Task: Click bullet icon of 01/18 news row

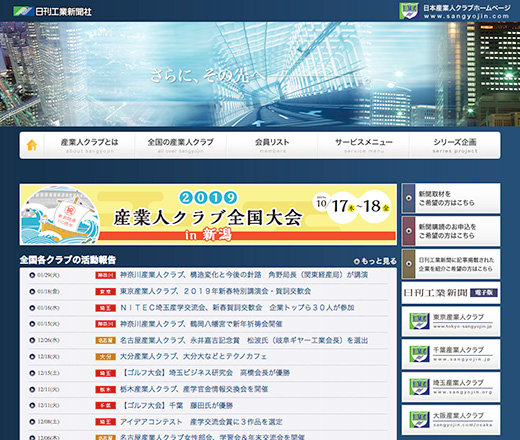Action: [32, 292]
